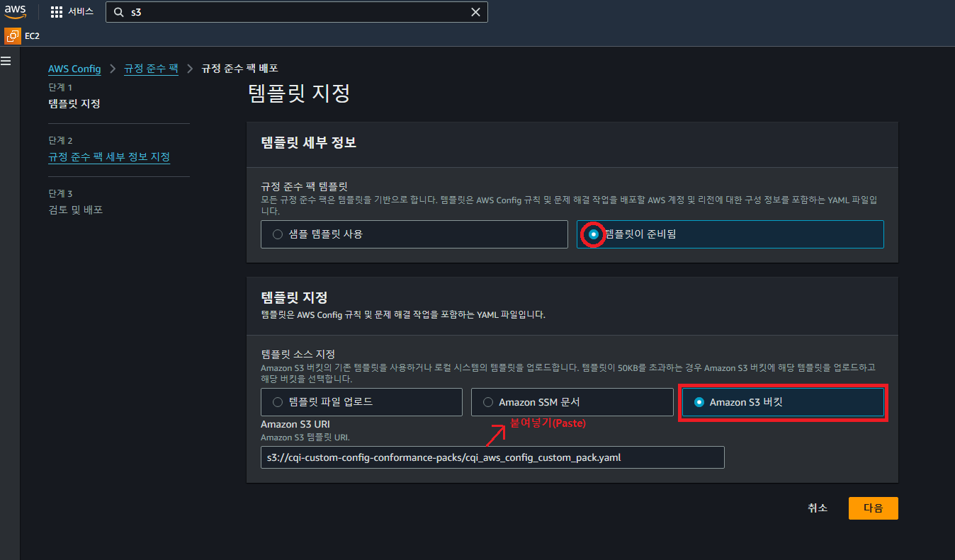Navigate to 규정 준수 팩 via breadcrumb

[150, 69]
